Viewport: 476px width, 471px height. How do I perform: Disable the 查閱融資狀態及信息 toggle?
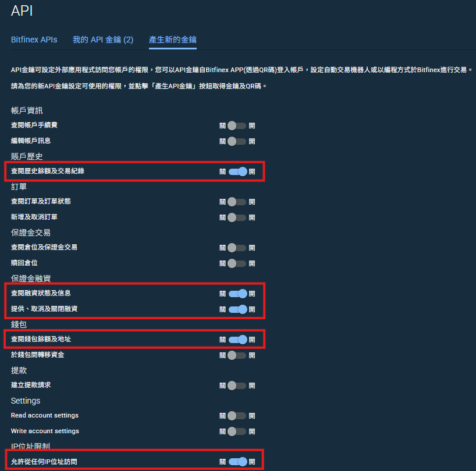[237, 294]
